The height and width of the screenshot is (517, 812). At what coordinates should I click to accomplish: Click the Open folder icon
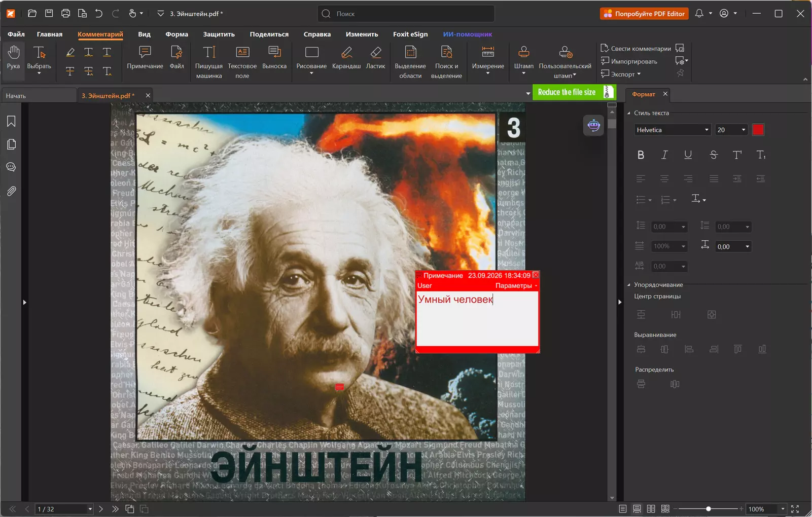(32, 14)
